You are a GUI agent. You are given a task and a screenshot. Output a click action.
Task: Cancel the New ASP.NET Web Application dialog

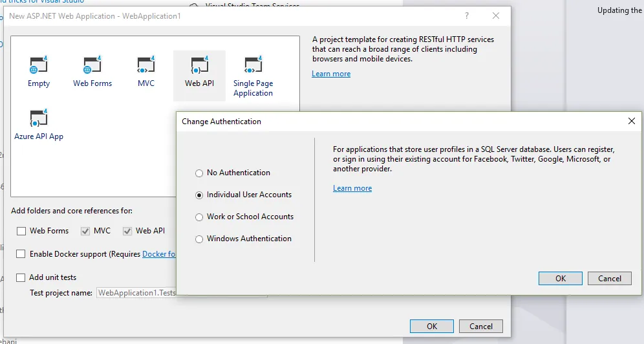481,327
